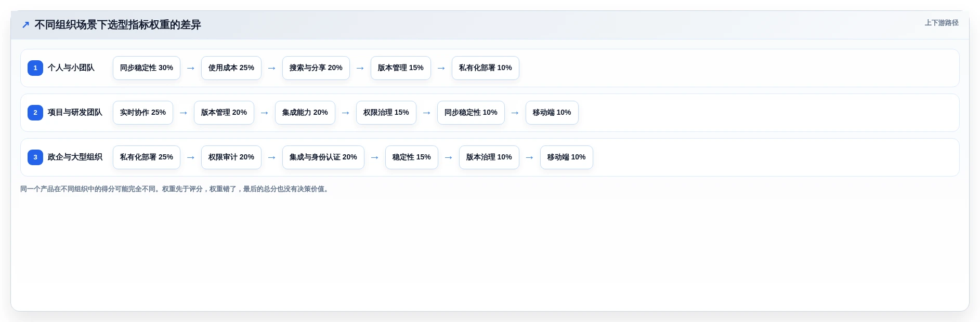Click the arrow after 权限审计 20%
Screen dimensions: 980x322
tap(272, 157)
